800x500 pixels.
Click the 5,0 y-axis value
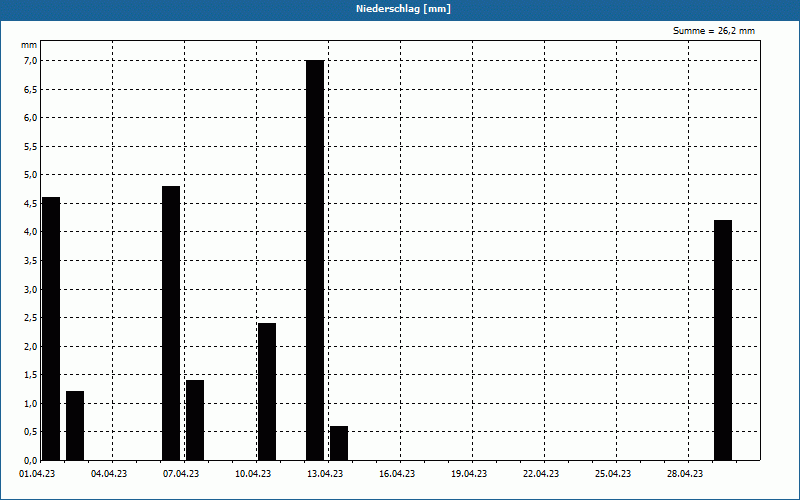coord(30,175)
